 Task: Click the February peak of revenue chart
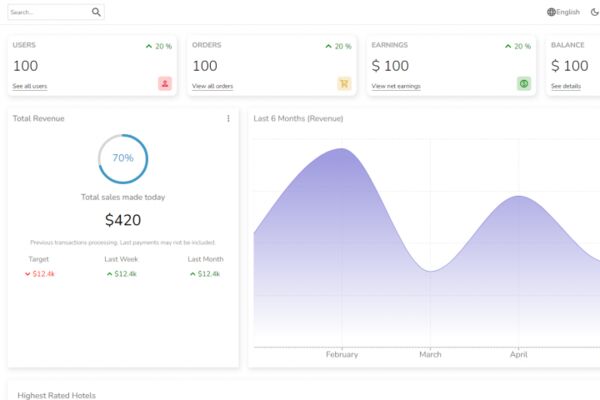click(x=342, y=149)
